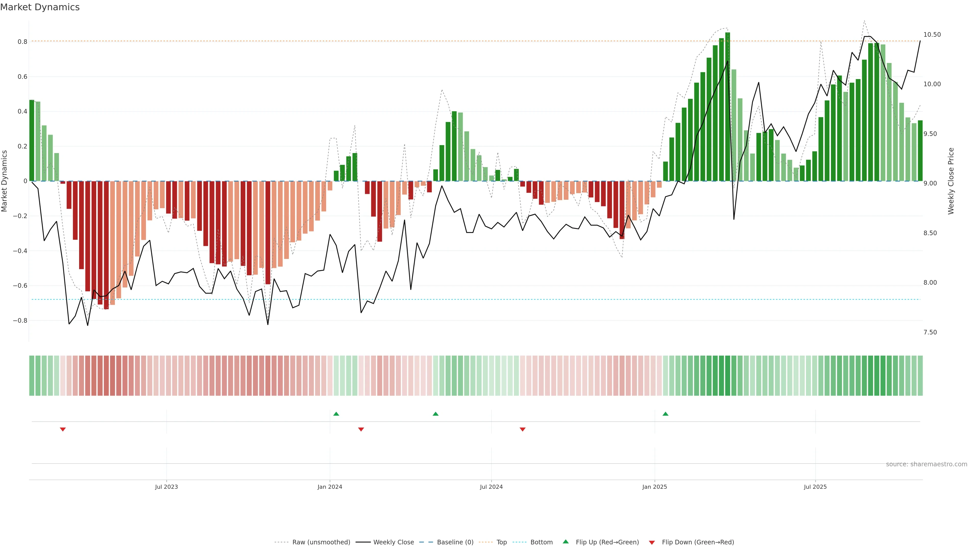
Task: Toggle the Weekly Close legend entry
Action: 393,542
